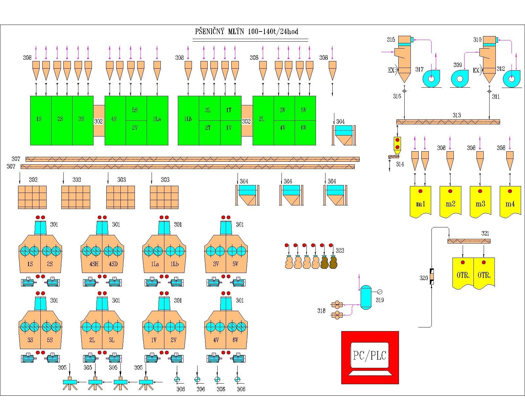525x420 pixels.
Task: Click the blower fan labeled 309
Action: click(460, 79)
